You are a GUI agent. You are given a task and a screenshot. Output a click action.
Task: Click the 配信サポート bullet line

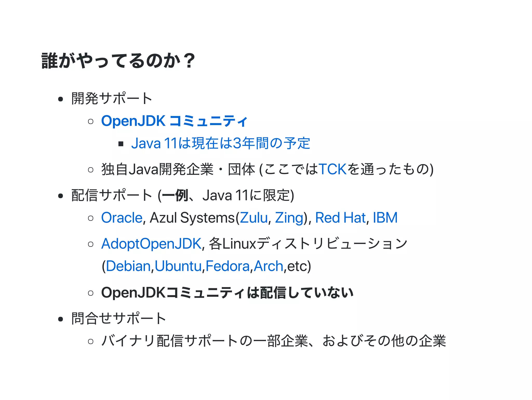point(183,195)
